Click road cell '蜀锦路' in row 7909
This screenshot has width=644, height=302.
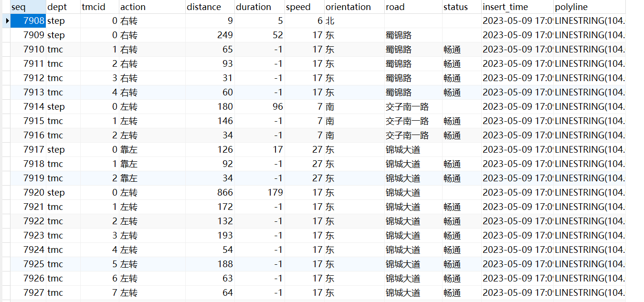point(413,35)
